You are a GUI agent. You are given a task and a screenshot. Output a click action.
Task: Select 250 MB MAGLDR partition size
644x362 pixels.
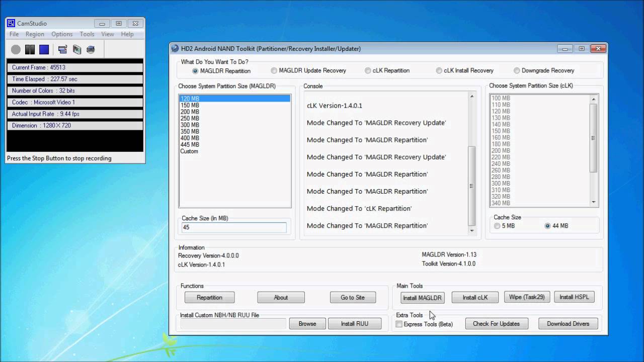click(234, 118)
